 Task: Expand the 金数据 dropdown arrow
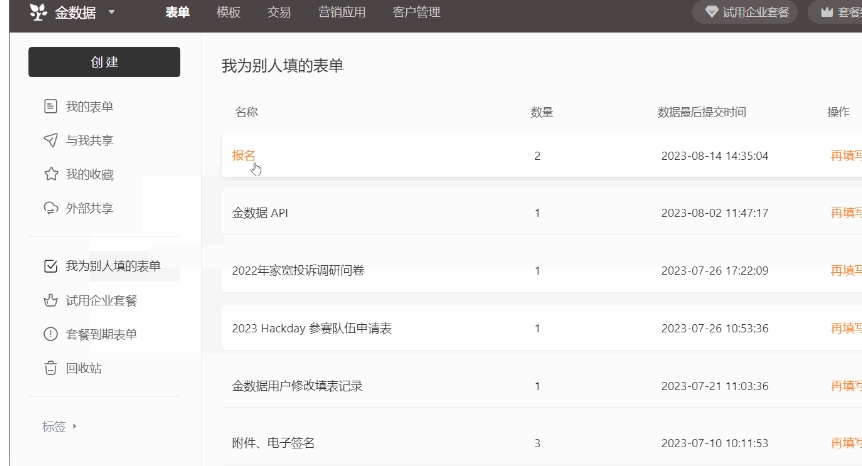click(x=112, y=12)
